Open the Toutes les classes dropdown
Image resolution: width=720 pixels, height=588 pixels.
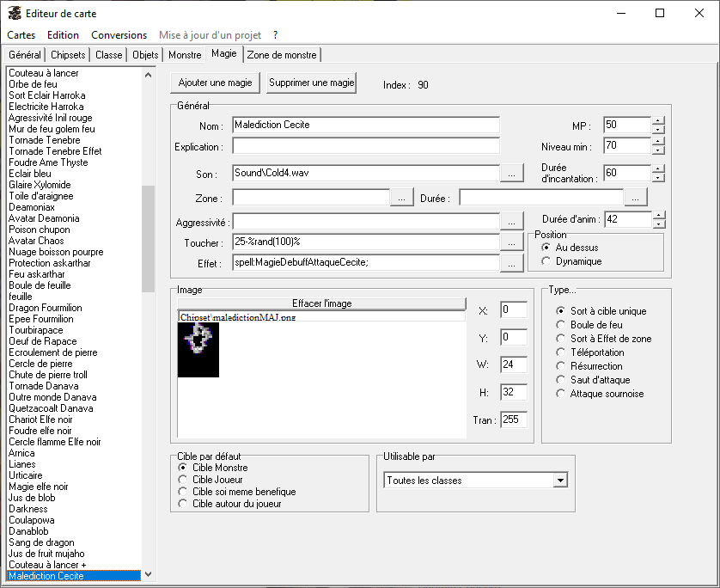tap(560, 481)
